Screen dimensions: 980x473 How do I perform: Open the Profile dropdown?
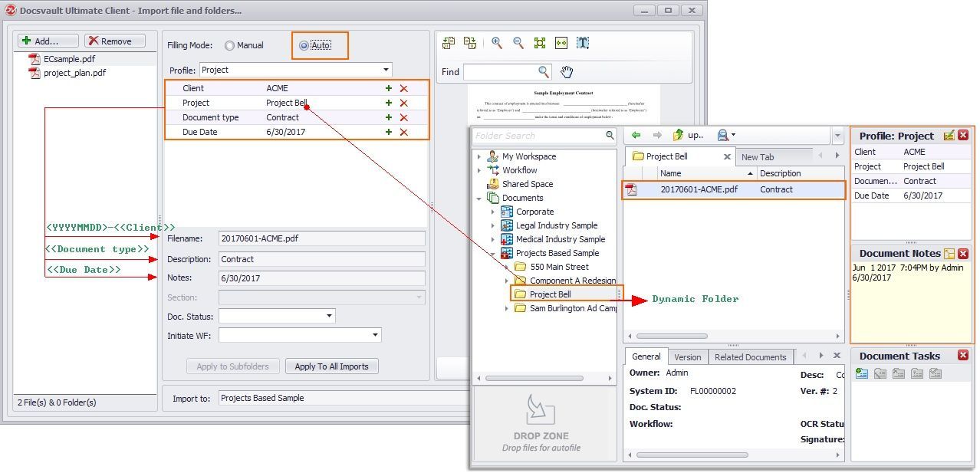(386, 70)
